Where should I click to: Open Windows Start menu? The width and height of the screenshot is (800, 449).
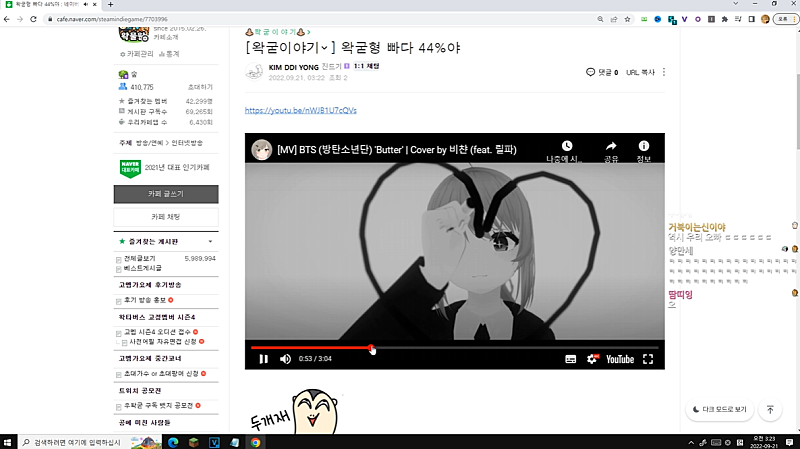pos(7,442)
